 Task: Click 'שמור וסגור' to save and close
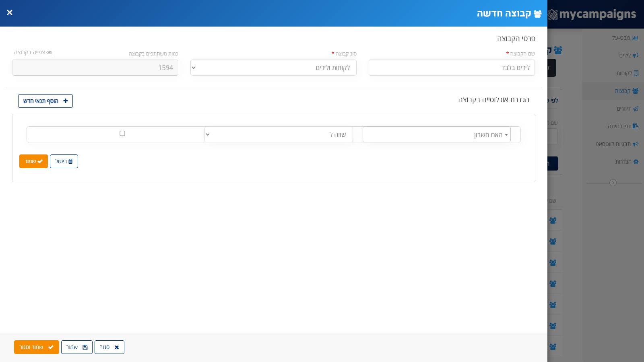37,347
